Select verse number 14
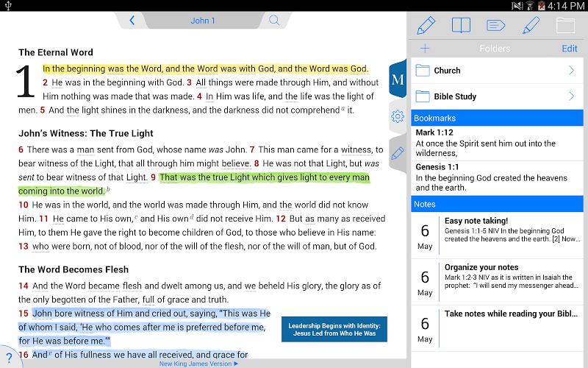The image size is (588, 368). click(24, 286)
